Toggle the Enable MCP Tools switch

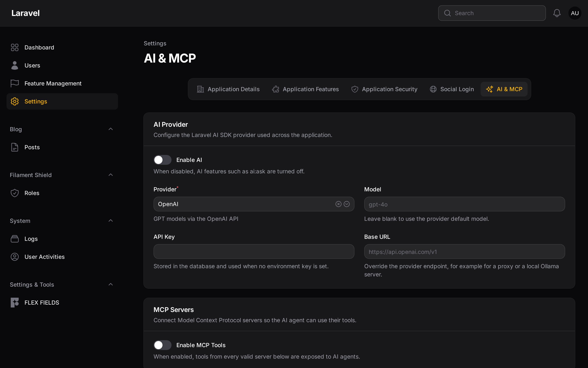(162, 345)
